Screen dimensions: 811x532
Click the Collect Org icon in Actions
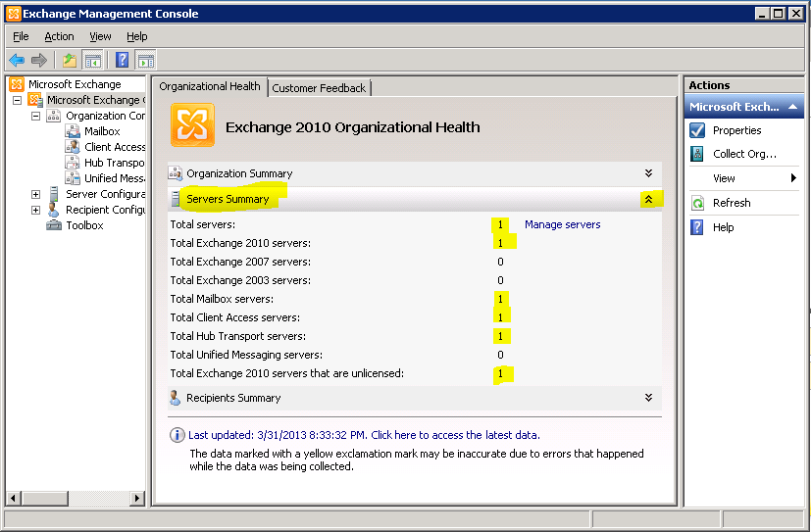(x=697, y=154)
